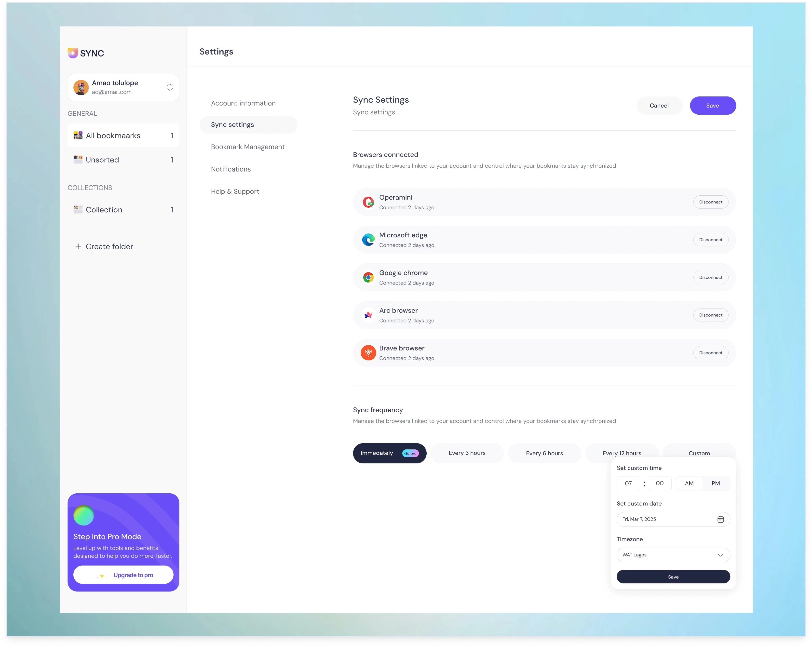
Task: Choose Every 3 hours sync frequency
Action: click(467, 453)
